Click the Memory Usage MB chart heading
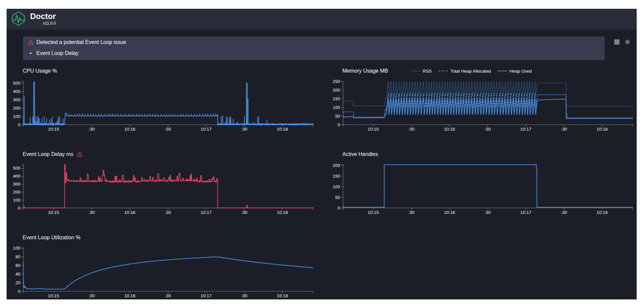The image size is (644, 307). pos(365,71)
